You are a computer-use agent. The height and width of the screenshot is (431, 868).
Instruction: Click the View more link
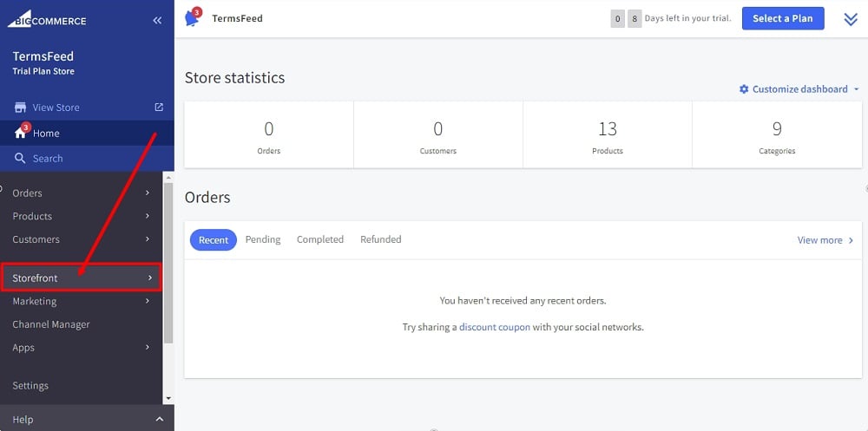(x=819, y=240)
